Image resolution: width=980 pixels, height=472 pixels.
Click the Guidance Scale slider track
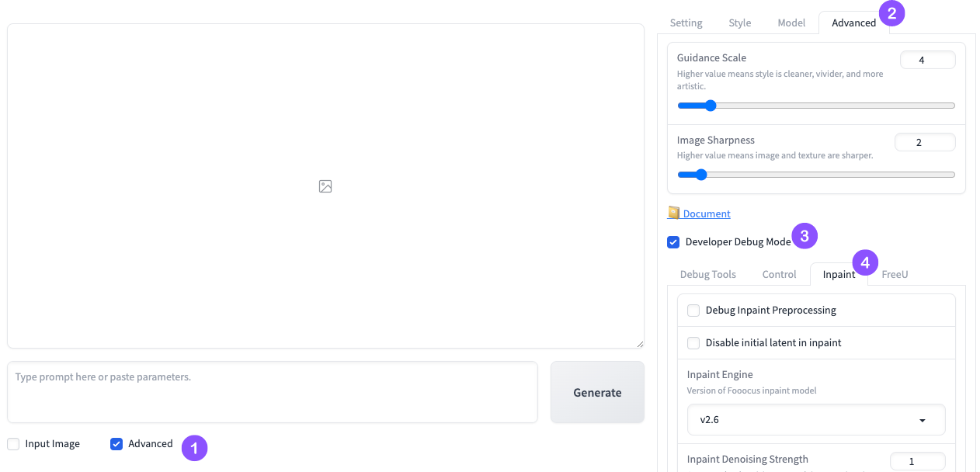(815, 106)
